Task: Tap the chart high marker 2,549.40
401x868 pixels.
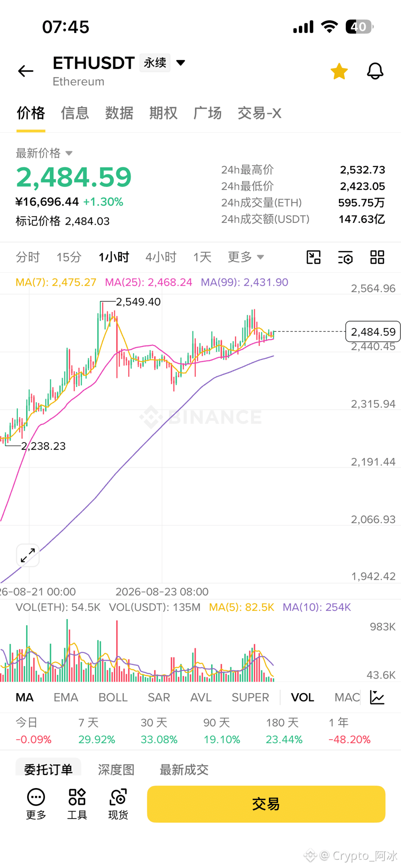Action: (138, 302)
